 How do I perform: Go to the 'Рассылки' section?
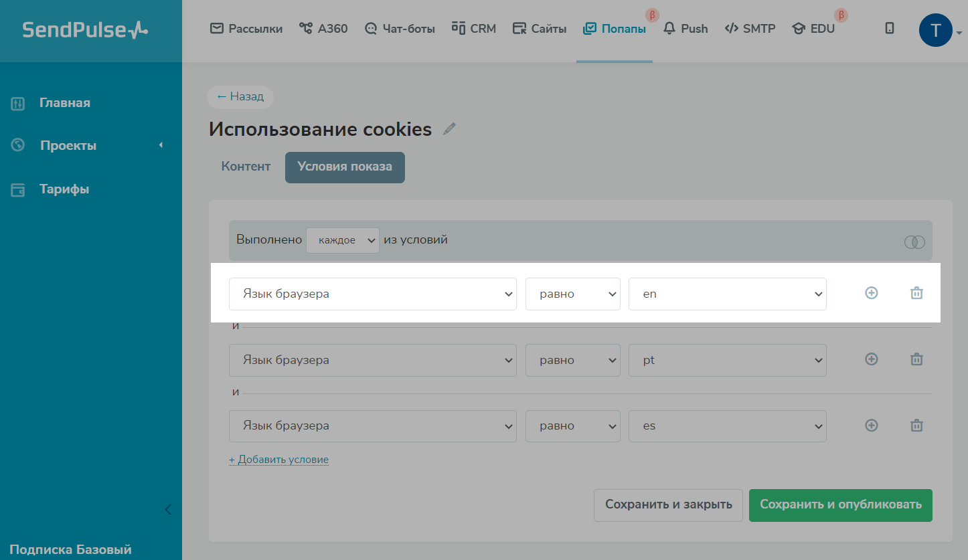(x=246, y=29)
